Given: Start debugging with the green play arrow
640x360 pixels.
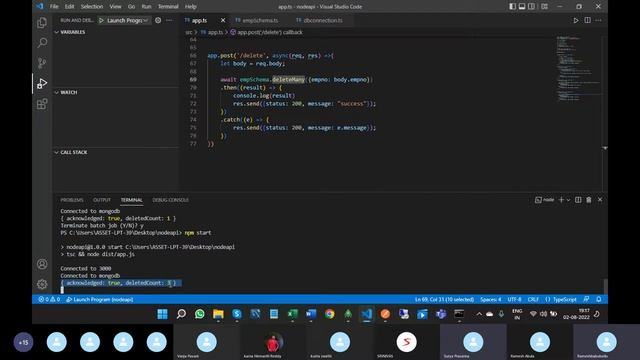Looking at the screenshot, I should click(x=101, y=20).
